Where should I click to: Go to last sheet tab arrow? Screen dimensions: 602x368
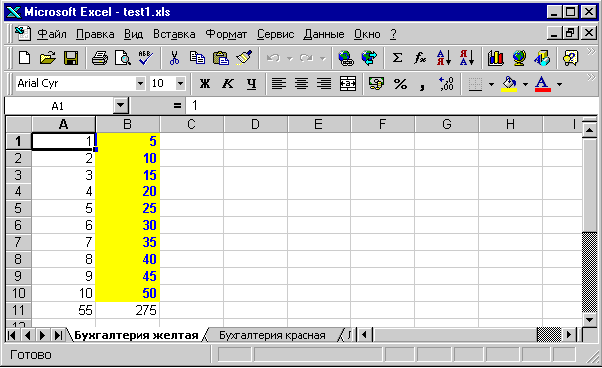58,335
